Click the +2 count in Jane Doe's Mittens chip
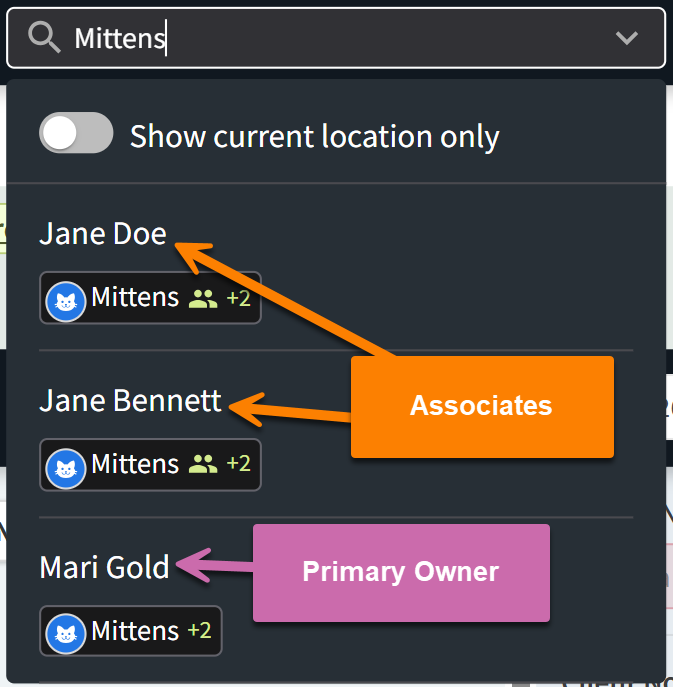673x687 pixels. pyautogui.click(x=238, y=298)
